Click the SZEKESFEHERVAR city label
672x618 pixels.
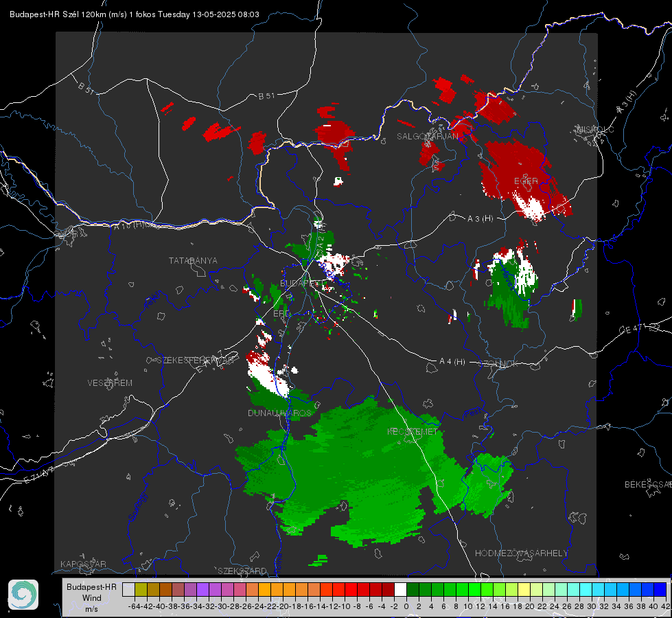coord(195,360)
